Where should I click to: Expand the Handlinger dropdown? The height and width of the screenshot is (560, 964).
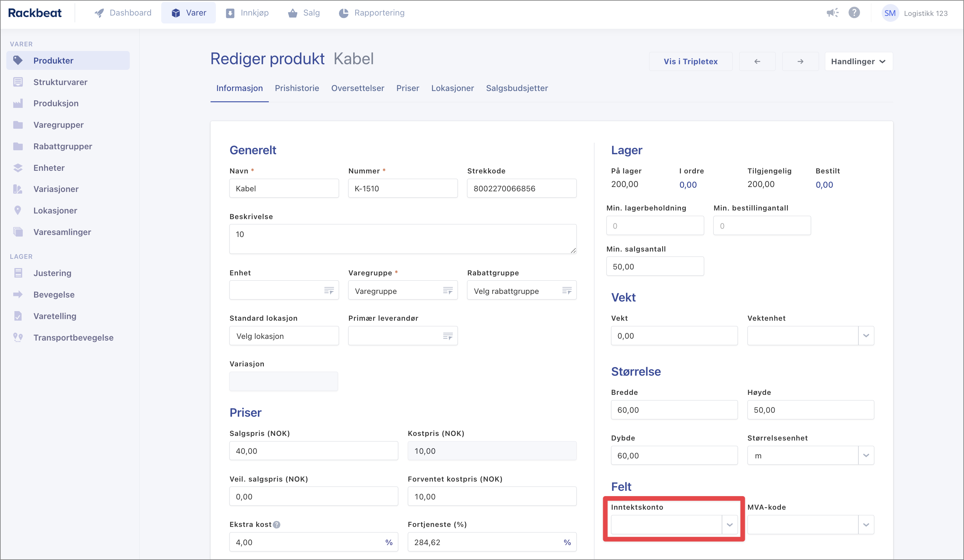pos(858,62)
